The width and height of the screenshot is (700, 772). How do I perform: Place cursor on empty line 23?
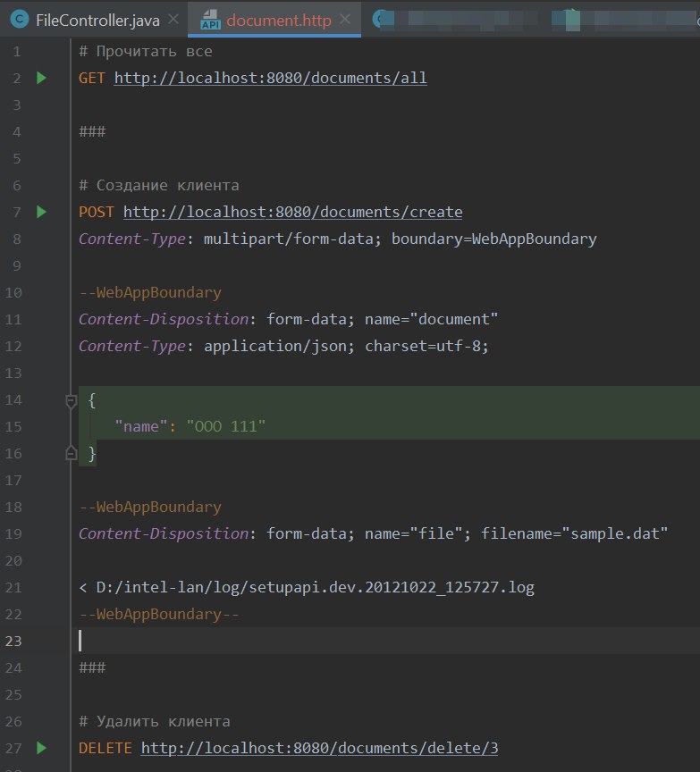pyautogui.click(x=268, y=641)
